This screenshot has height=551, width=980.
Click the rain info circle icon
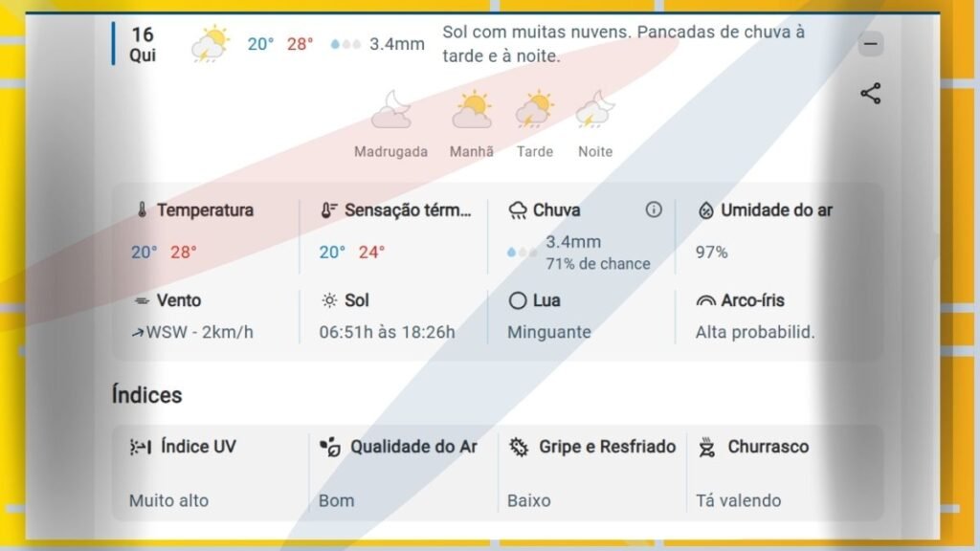[x=654, y=209]
